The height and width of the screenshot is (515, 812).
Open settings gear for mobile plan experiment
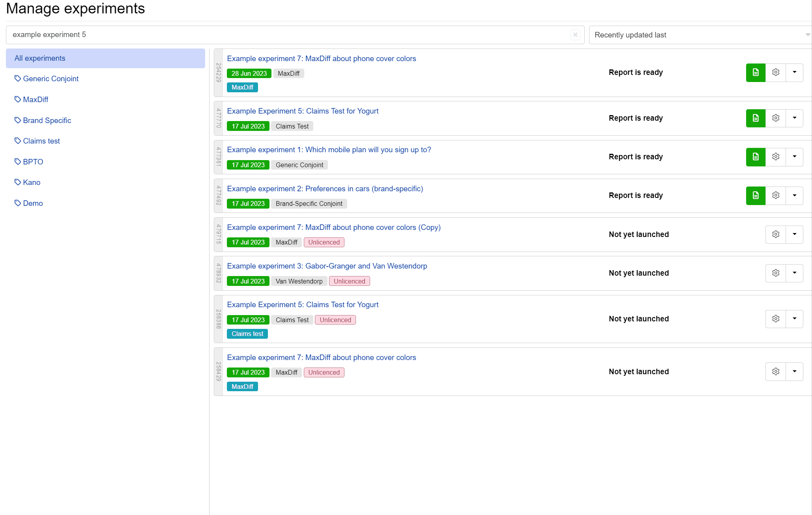[x=776, y=157]
